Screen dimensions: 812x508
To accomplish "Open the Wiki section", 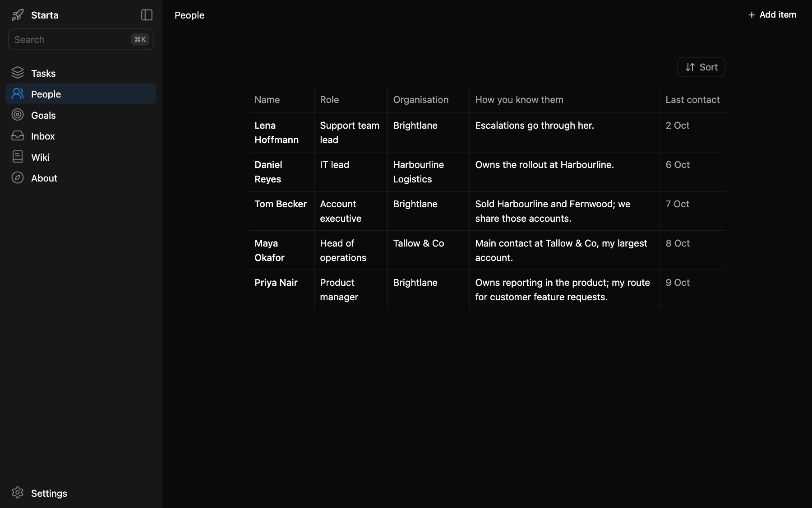I will pyautogui.click(x=81, y=157).
